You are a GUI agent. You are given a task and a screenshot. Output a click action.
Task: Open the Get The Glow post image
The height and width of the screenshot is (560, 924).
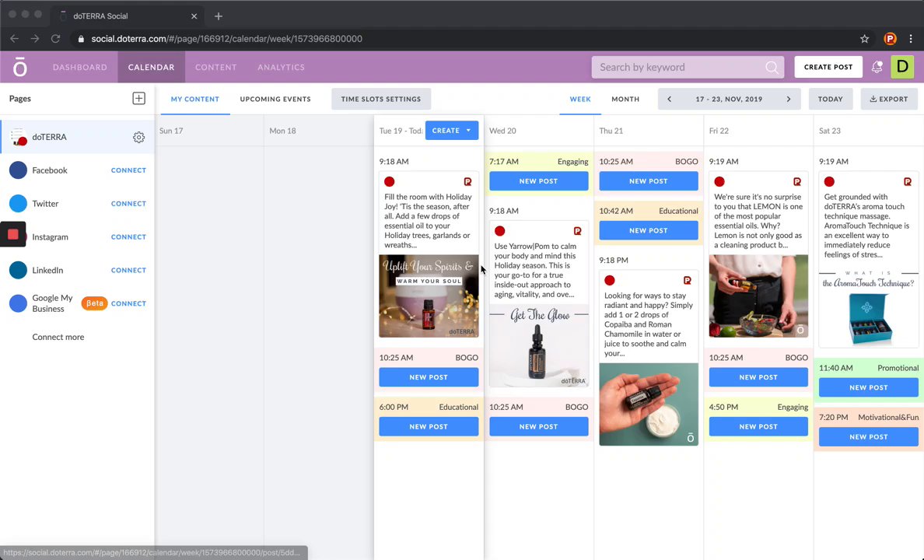pos(538,345)
